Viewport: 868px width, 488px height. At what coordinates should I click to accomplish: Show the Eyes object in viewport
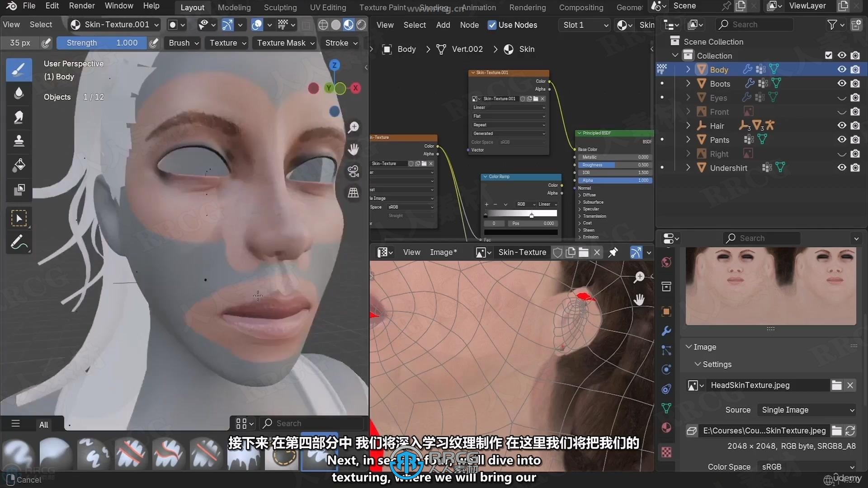pyautogui.click(x=842, y=98)
